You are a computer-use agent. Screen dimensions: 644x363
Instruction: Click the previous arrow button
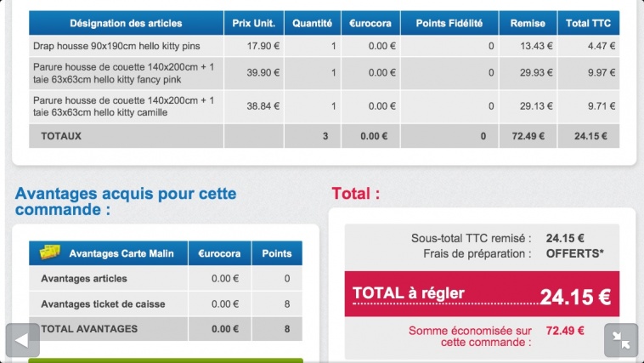click(x=23, y=340)
